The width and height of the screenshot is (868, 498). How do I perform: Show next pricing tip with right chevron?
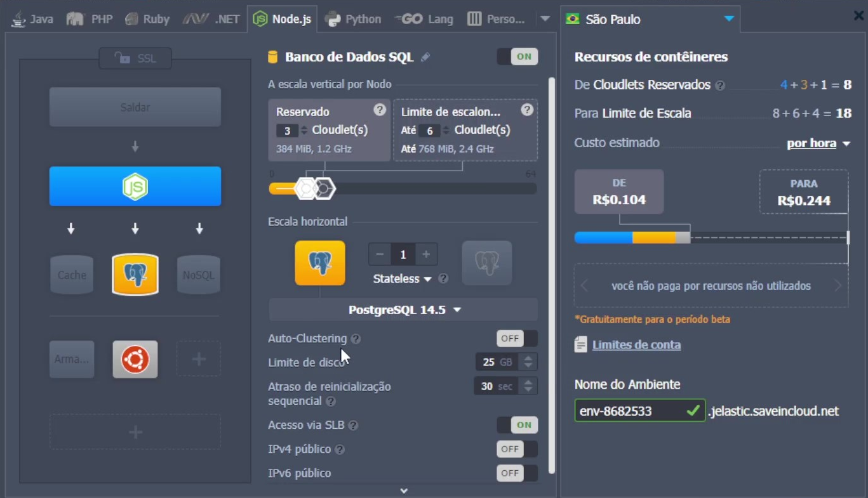coord(838,286)
